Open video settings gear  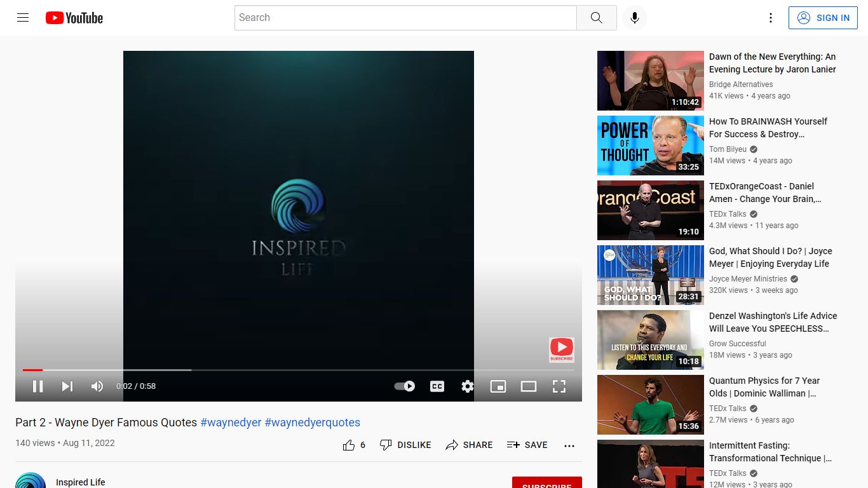pyautogui.click(x=468, y=386)
